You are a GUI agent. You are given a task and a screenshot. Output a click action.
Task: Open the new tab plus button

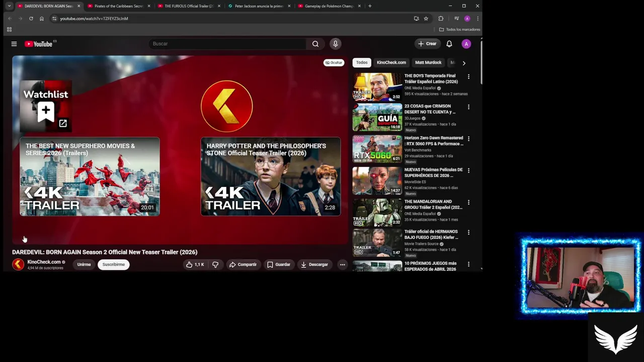(370, 6)
